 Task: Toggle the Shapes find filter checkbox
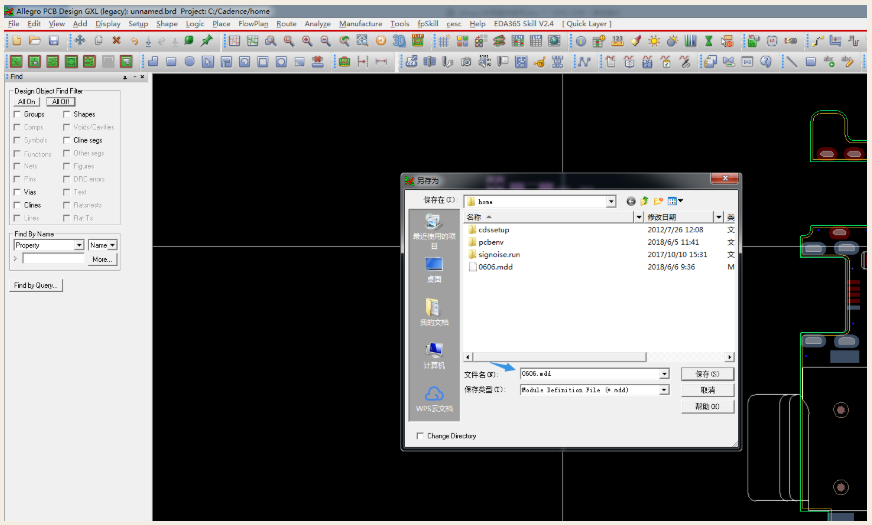point(67,114)
